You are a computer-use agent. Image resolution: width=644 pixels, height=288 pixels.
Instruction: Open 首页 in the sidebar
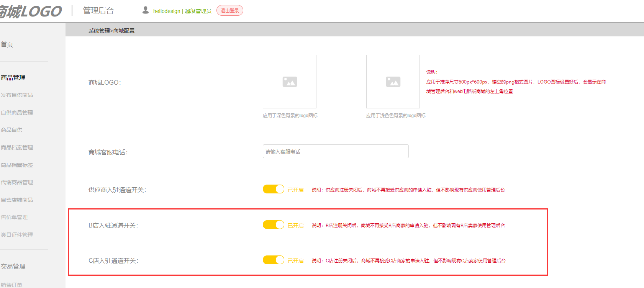pos(7,44)
